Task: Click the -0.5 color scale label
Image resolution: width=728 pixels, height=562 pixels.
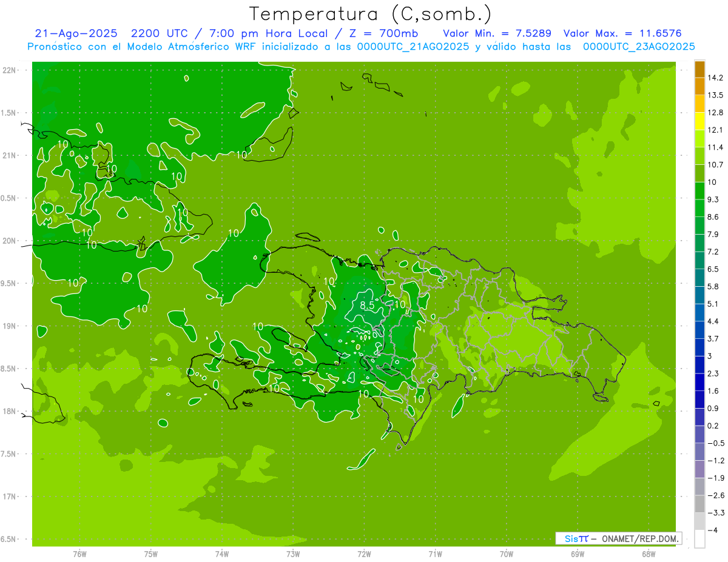Action: coord(716,443)
